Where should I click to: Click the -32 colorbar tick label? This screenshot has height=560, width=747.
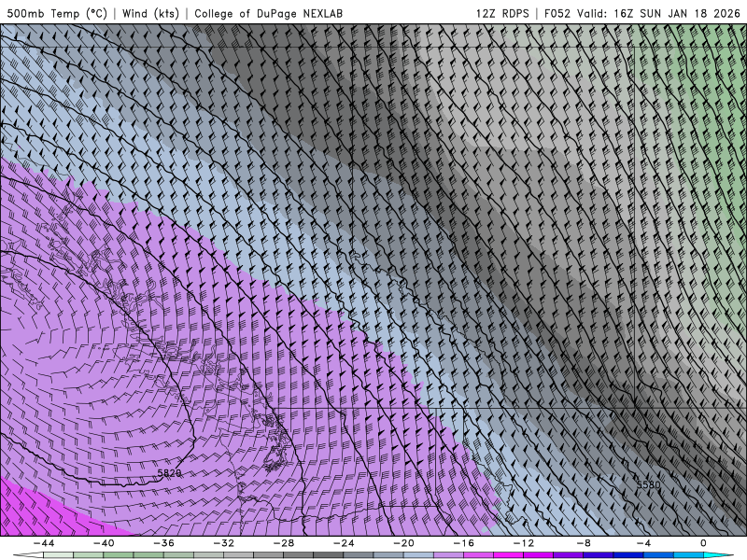pyautogui.click(x=223, y=543)
